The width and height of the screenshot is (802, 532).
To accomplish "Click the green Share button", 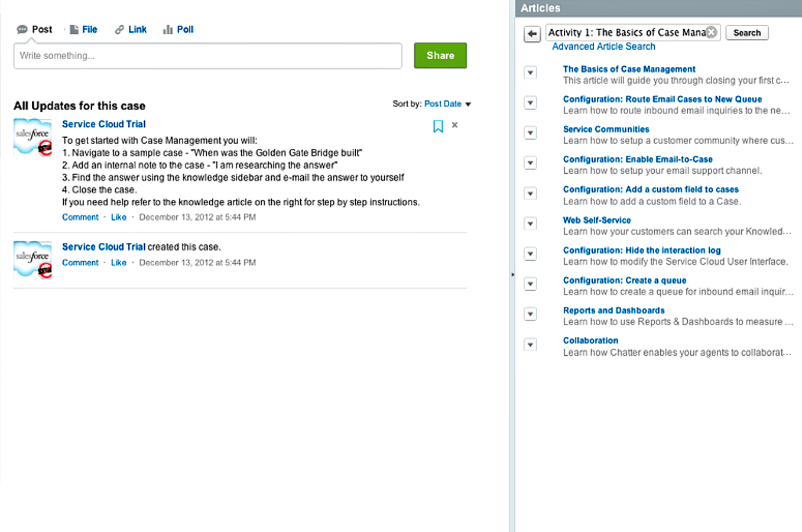I will (x=440, y=56).
